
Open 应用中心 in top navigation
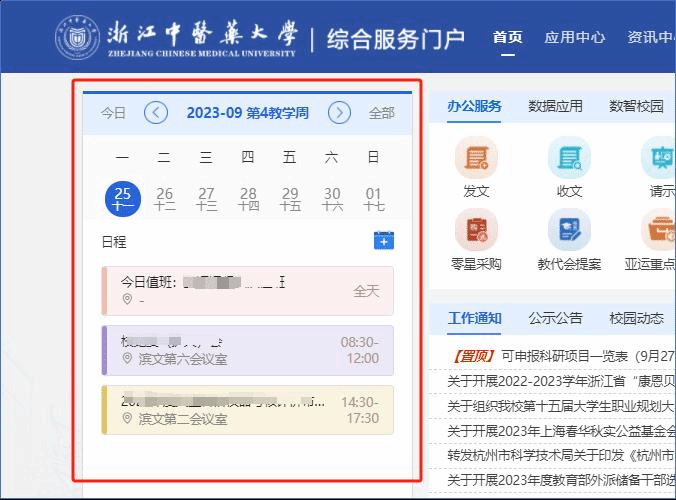pyautogui.click(x=574, y=37)
